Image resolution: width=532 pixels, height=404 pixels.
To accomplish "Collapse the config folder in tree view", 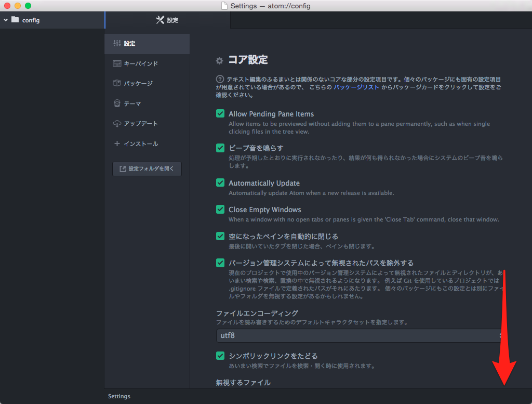I will tap(5, 20).
